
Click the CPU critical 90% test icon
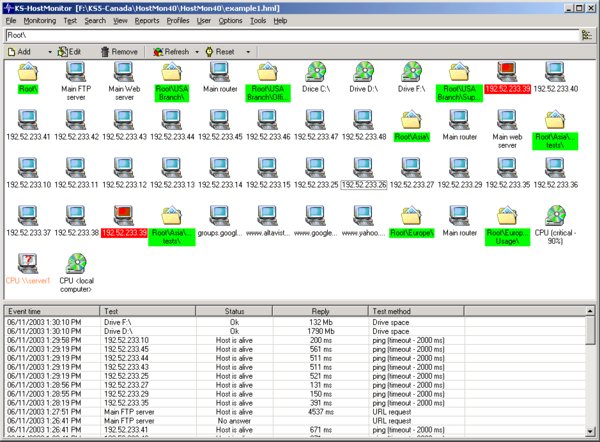coord(558,215)
